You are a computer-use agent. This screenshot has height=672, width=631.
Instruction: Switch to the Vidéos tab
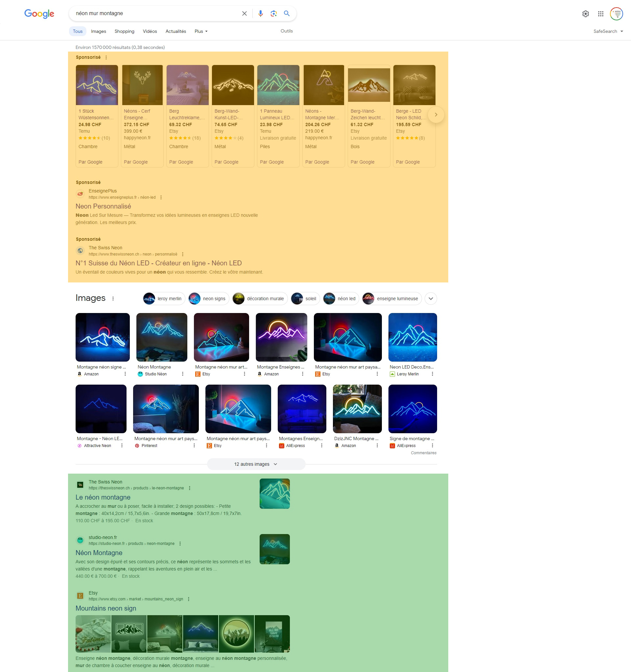[x=150, y=32]
